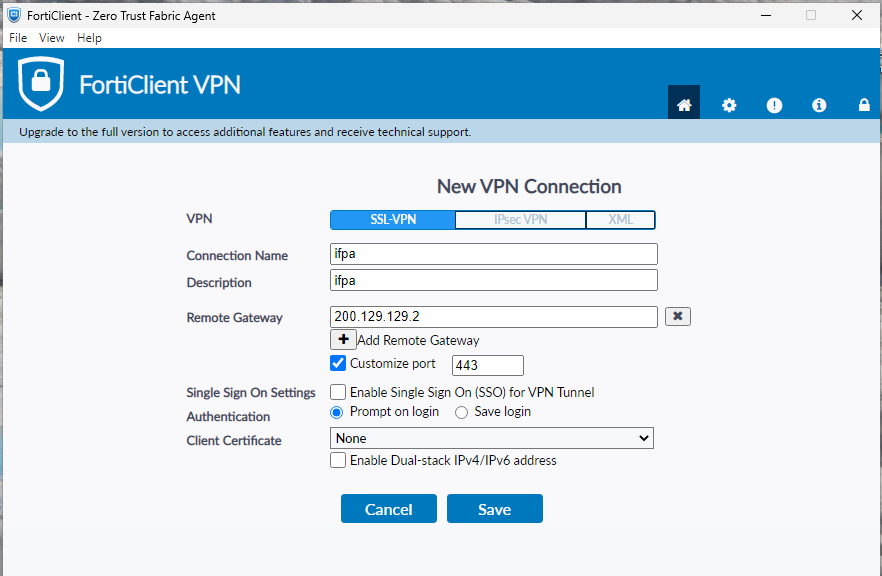882x576 pixels.
Task: Open the About info icon
Action: click(819, 105)
